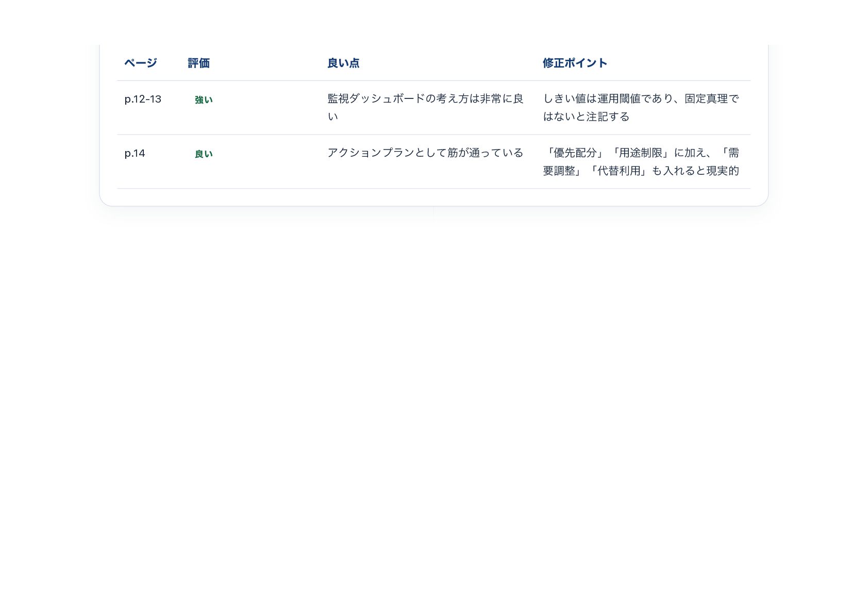
Task: Click the ページ column header
Action: 140,63
